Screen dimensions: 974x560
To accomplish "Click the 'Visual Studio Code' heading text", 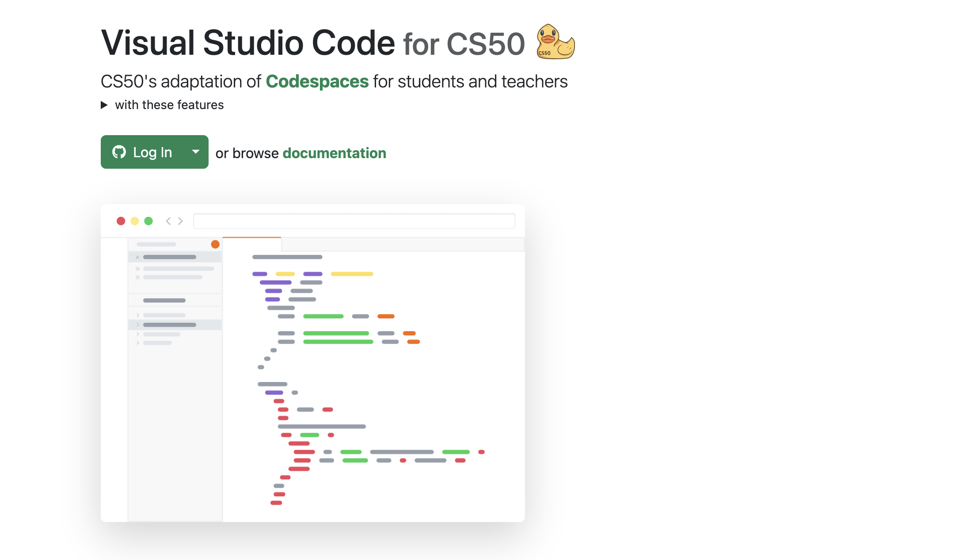I will point(248,43).
